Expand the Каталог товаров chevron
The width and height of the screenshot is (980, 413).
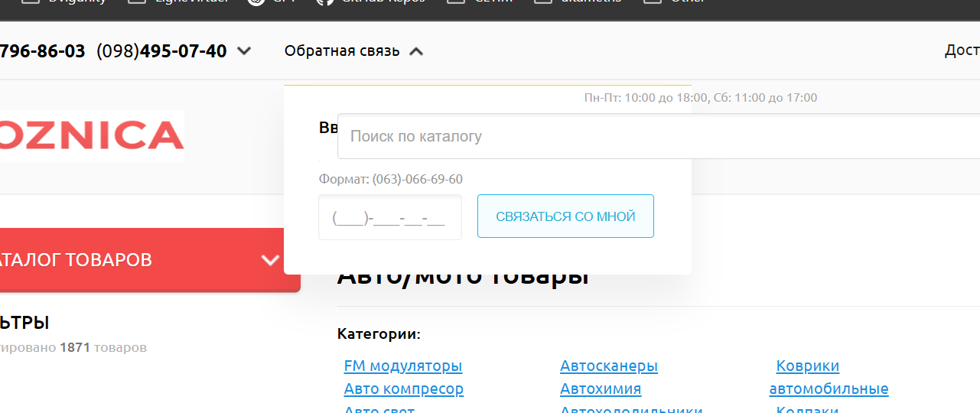click(270, 260)
